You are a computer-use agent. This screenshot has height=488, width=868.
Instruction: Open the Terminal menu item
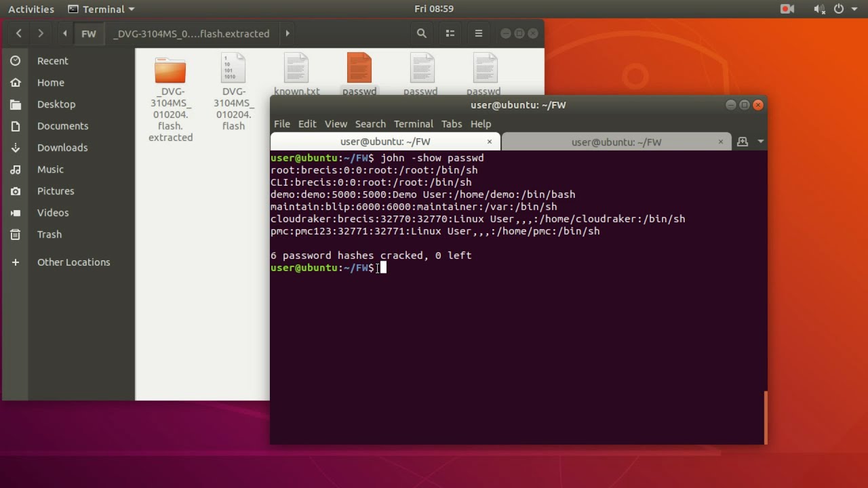pyautogui.click(x=413, y=124)
